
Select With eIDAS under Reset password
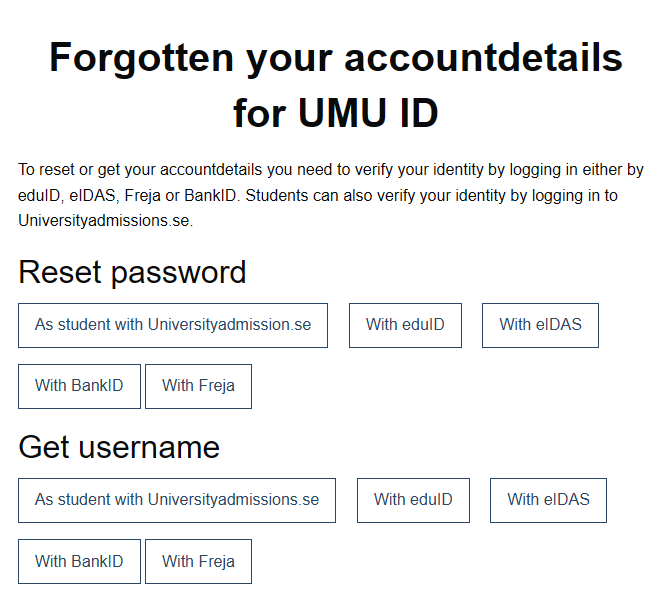tap(540, 325)
